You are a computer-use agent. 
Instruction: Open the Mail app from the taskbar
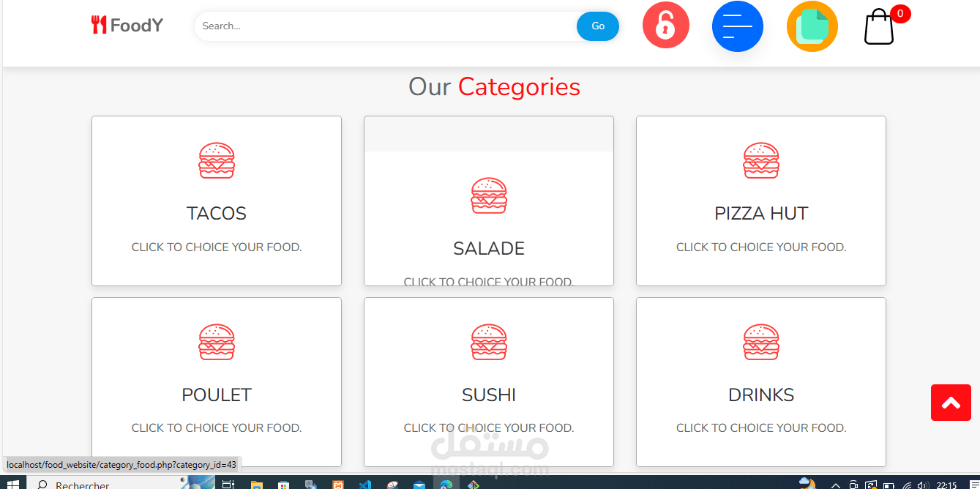419,484
